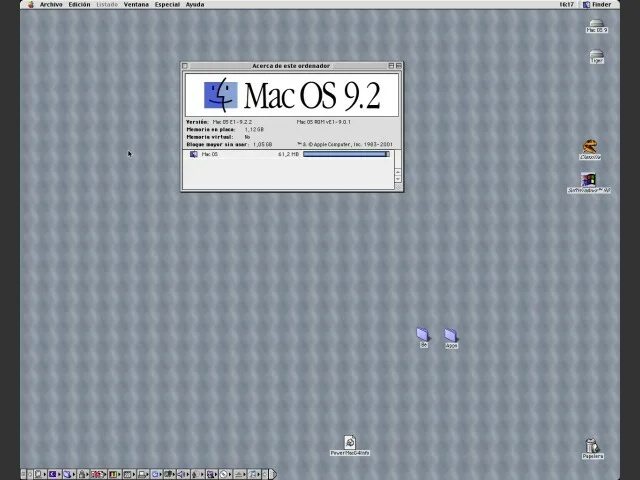Click the scroll up arrow in About window
This screenshot has width=640, height=480.
[x=398, y=172]
